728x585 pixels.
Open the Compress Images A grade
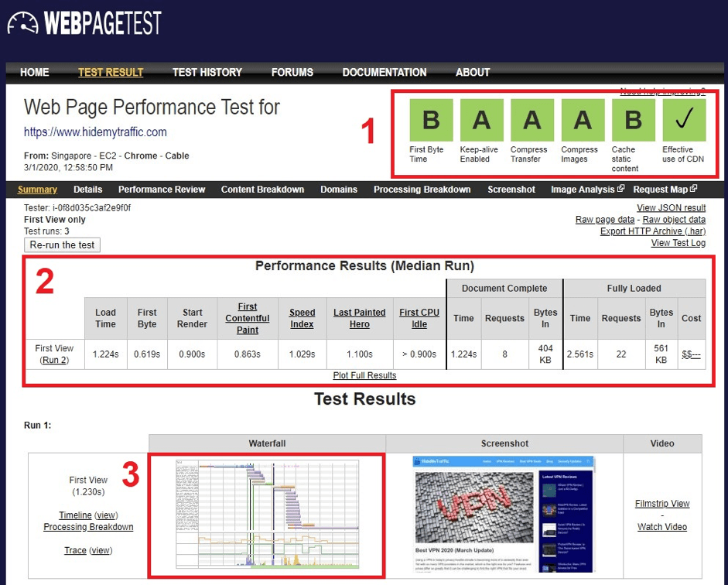click(583, 120)
